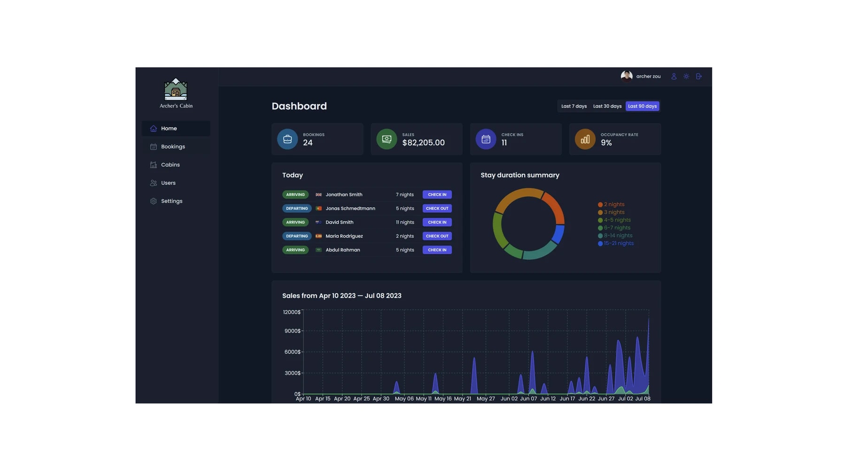Screen dimensions: 868x475
Task: Click the Occupancy rate bar chart icon
Action: (x=585, y=139)
